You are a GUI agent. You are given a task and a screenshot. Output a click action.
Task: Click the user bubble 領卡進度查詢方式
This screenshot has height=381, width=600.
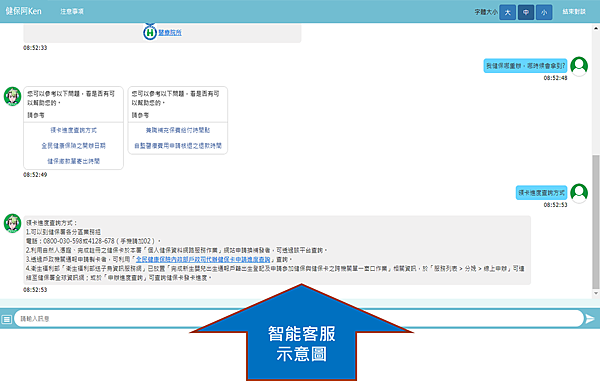[x=541, y=193]
